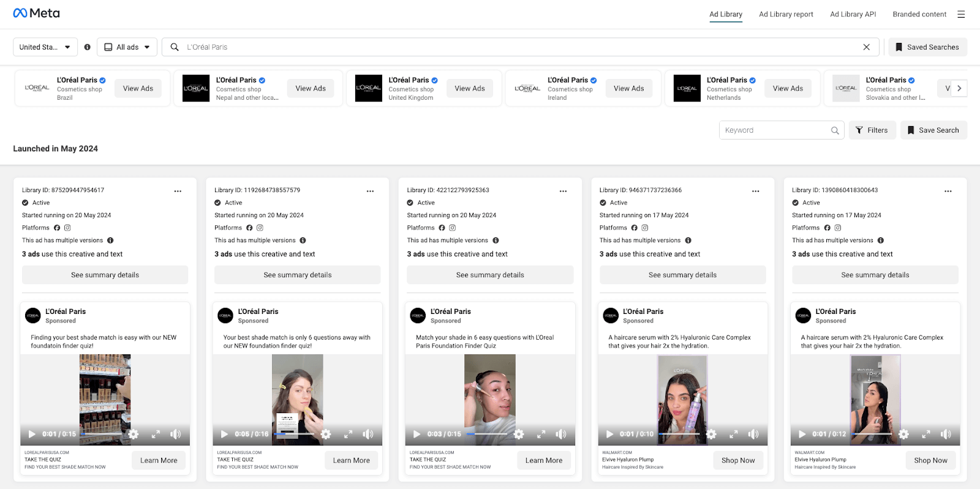Mute the 0:03 / 0:15 video
Image resolution: width=980 pixels, height=489 pixels.
point(560,434)
